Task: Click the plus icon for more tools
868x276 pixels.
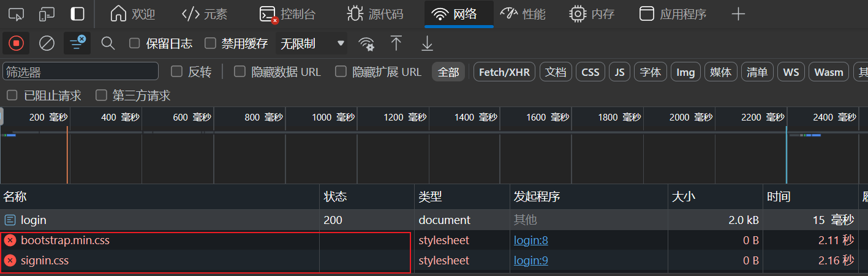Action: [738, 13]
